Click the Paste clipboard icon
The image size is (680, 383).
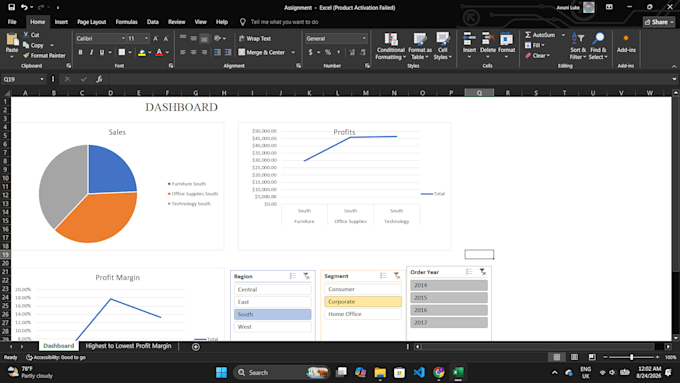point(12,40)
